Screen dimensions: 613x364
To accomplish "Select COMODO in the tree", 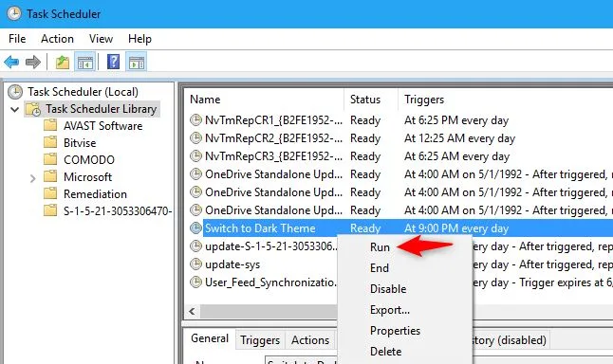I will 89,160.
